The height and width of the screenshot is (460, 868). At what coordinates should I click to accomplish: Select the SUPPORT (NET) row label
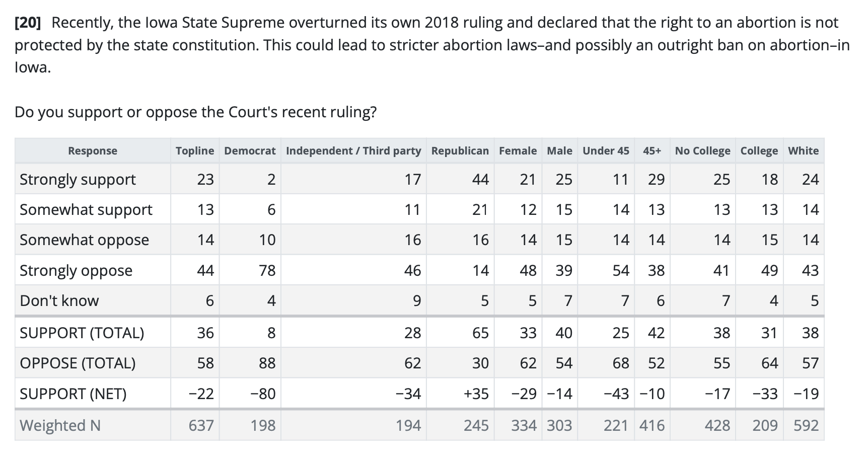73,394
